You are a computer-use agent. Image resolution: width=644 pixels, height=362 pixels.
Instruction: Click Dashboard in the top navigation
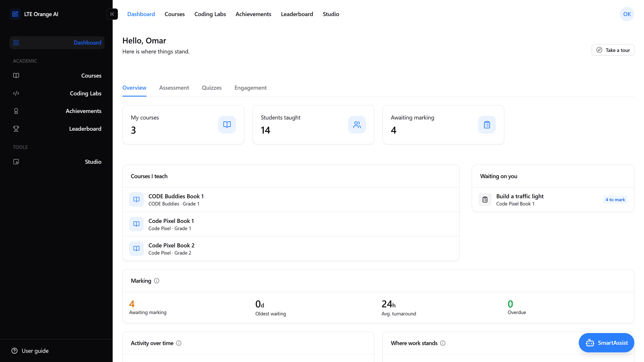[141, 14]
